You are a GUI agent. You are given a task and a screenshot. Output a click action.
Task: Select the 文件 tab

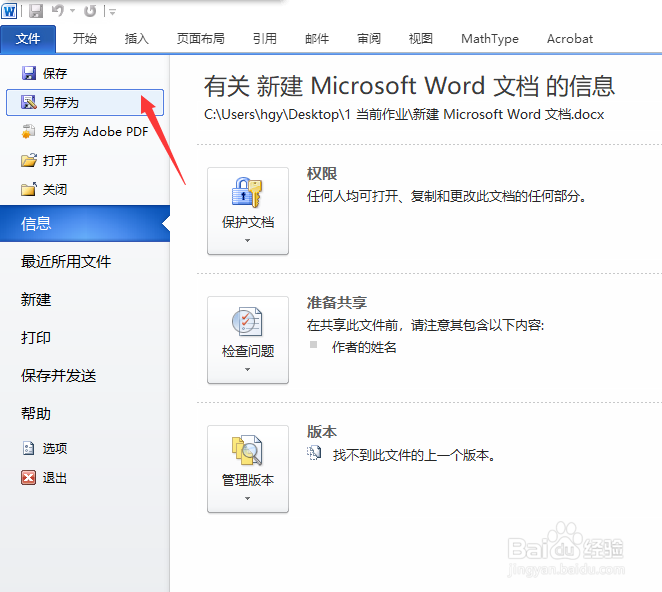28,39
